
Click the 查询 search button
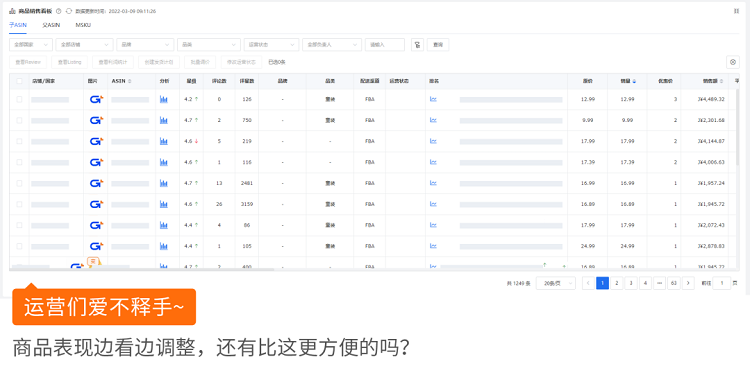click(438, 45)
